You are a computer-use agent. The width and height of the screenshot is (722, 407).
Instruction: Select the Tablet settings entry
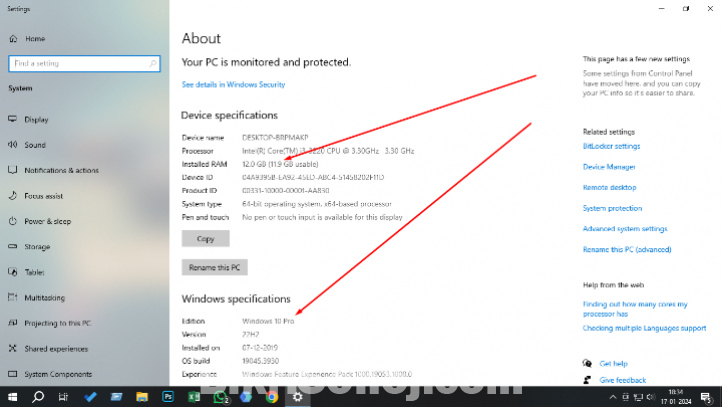pos(34,273)
